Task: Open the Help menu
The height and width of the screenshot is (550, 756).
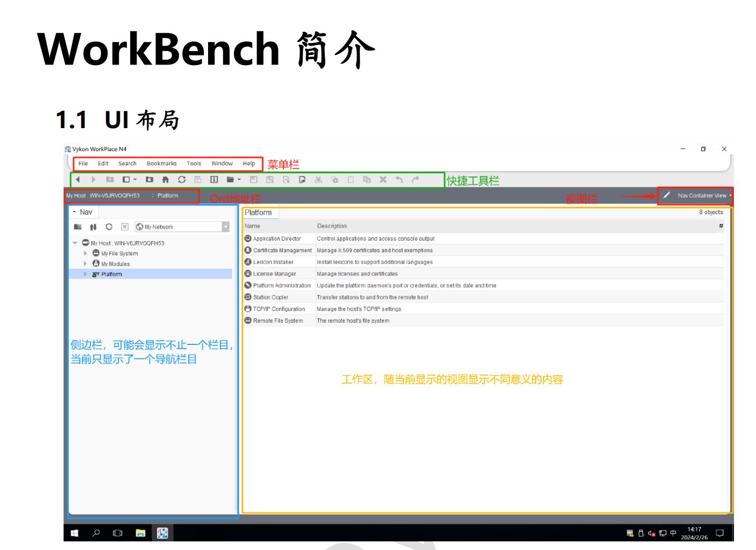Action: (x=249, y=164)
